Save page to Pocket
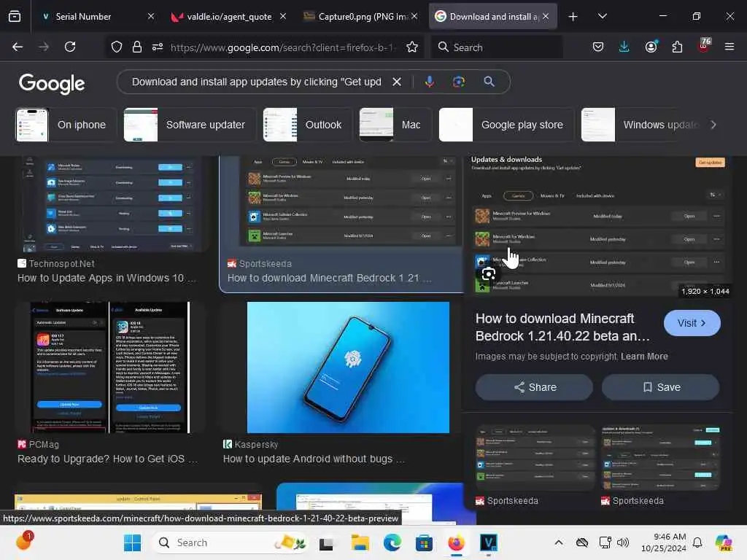 [x=598, y=47]
